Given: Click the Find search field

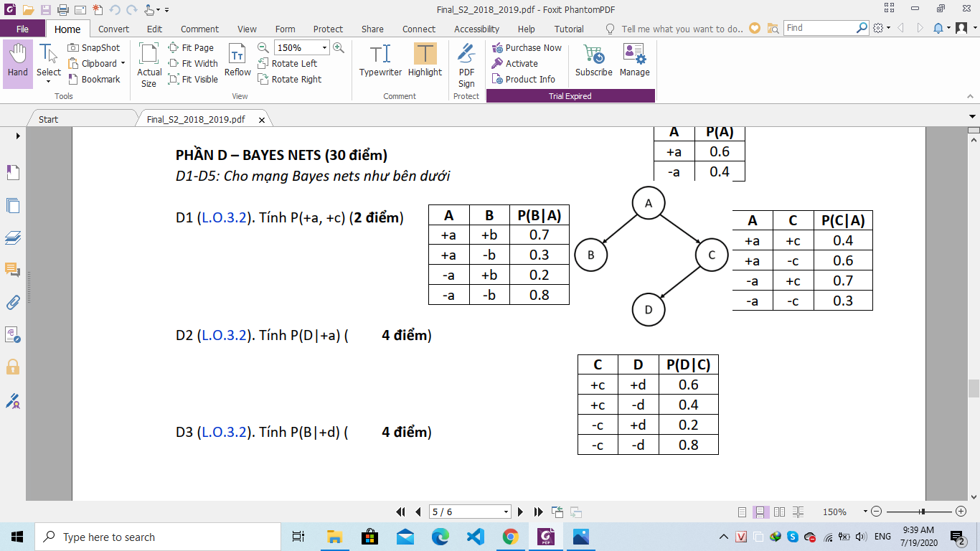Looking at the screenshot, I should 819,28.
